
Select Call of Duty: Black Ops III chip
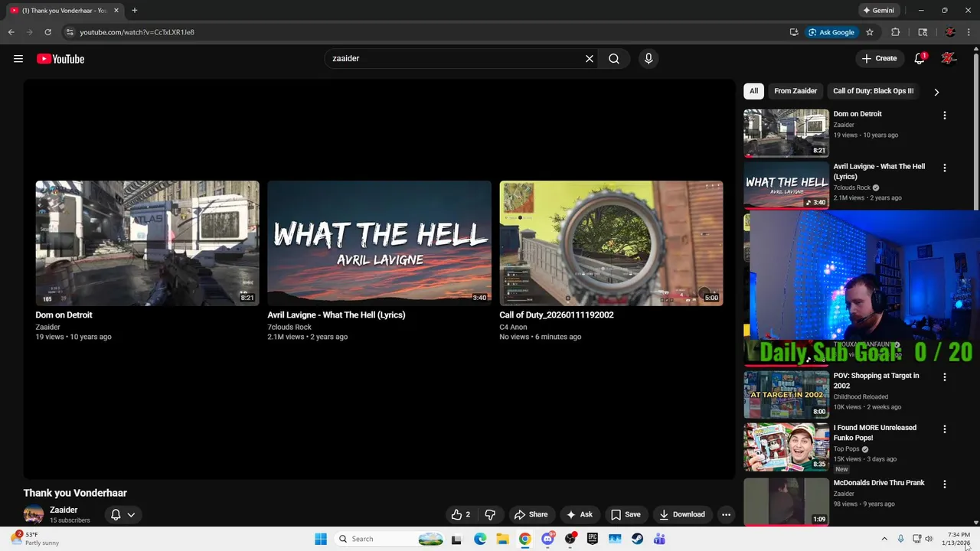pos(873,91)
